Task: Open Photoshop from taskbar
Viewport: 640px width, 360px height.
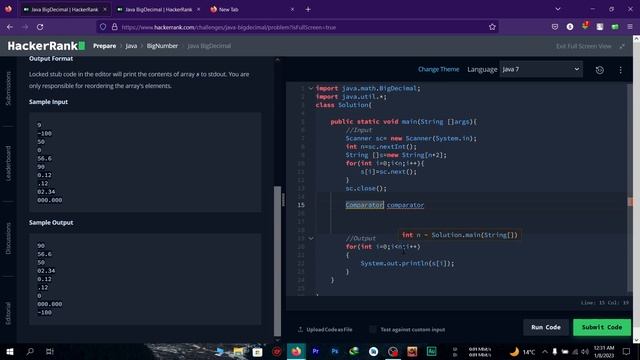Action: click(x=335, y=351)
